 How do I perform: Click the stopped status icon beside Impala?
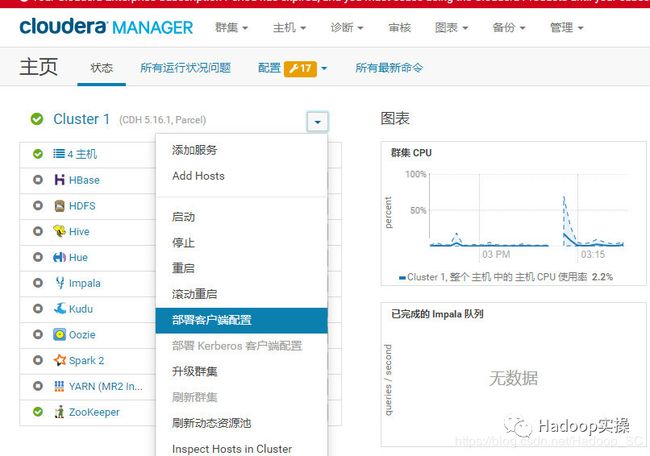38,283
